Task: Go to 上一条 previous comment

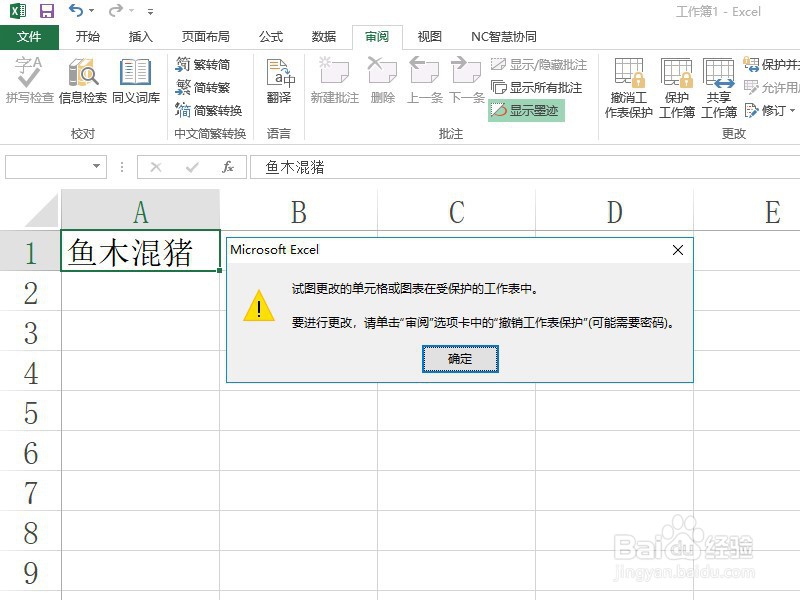Action: [x=424, y=81]
